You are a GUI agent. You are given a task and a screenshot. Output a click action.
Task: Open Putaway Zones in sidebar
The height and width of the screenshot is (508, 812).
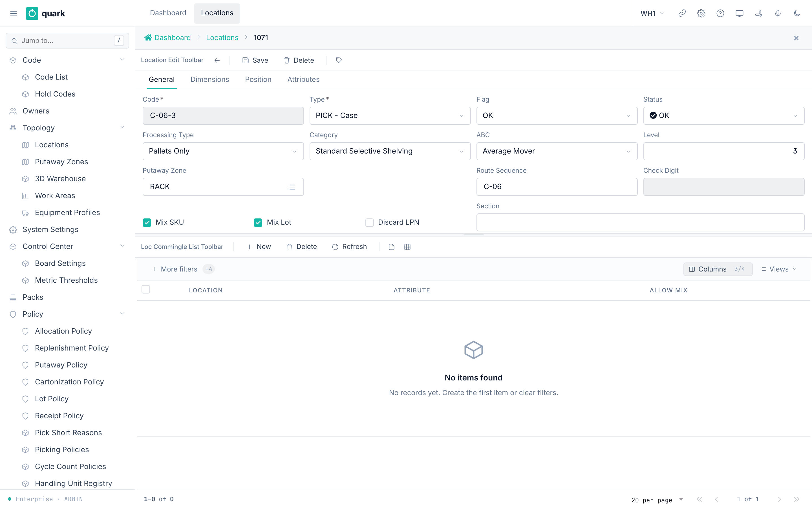click(x=61, y=162)
